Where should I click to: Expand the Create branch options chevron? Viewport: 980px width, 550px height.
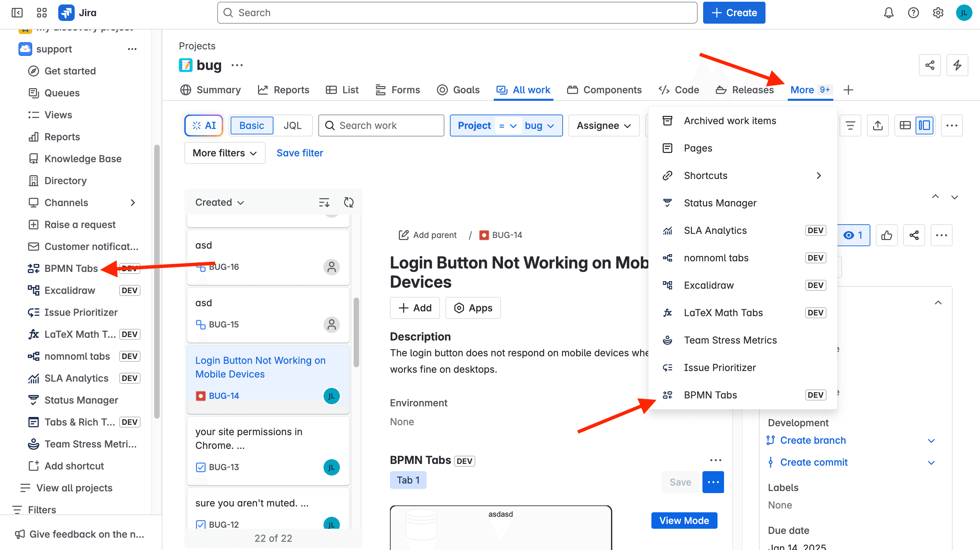tap(931, 440)
